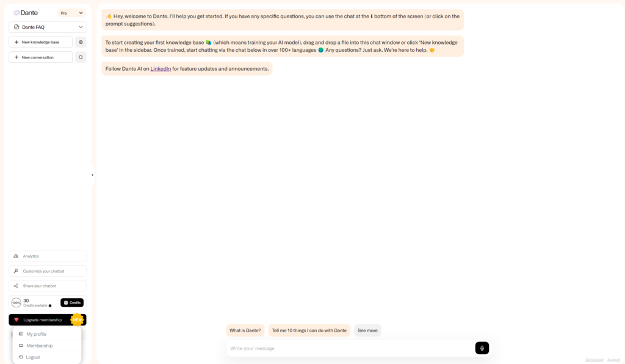Open the Support link at bottom right

pyautogui.click(x=613, y=360)
